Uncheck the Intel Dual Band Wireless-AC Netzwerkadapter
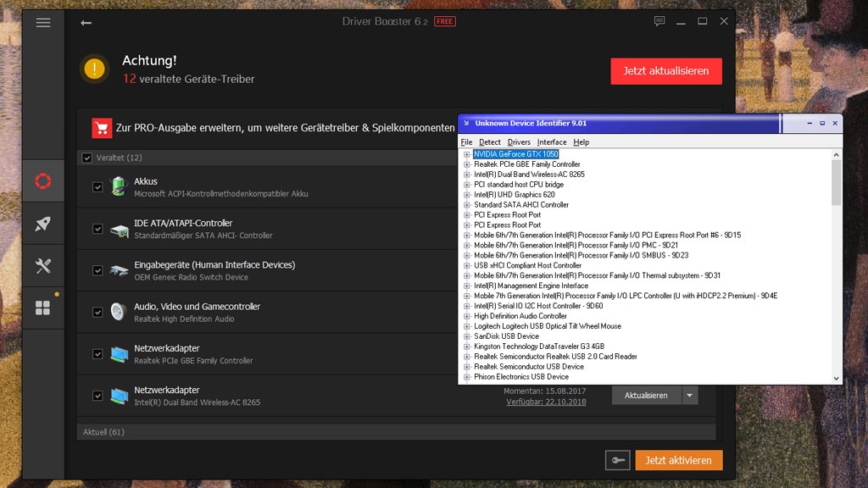The height and width of the screenshot is (488, 868). [x=97, y=395]
